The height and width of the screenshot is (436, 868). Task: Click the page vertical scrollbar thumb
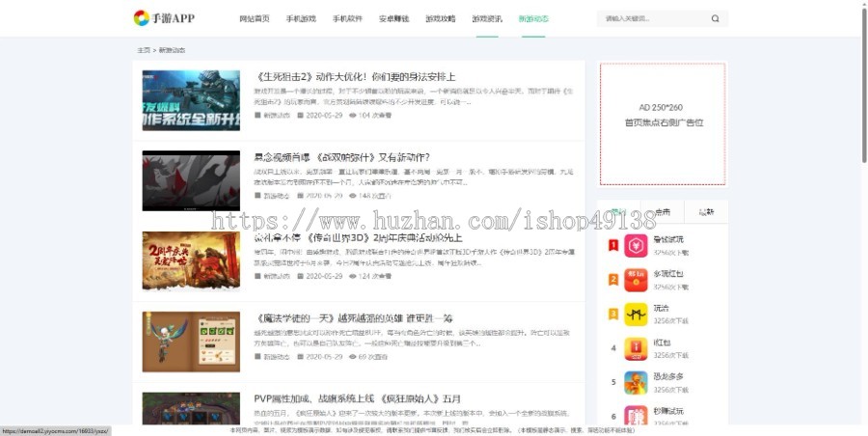tap(864, 83)
